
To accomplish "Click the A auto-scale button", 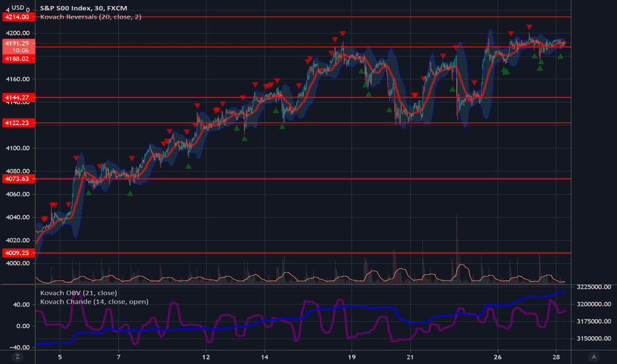I will click(594, 357).
